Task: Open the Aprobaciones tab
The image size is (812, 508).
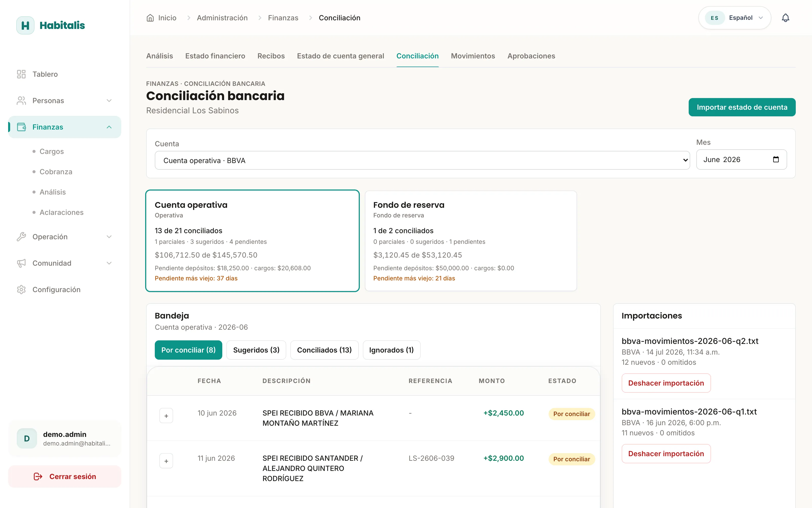Action: pos(531,56)
